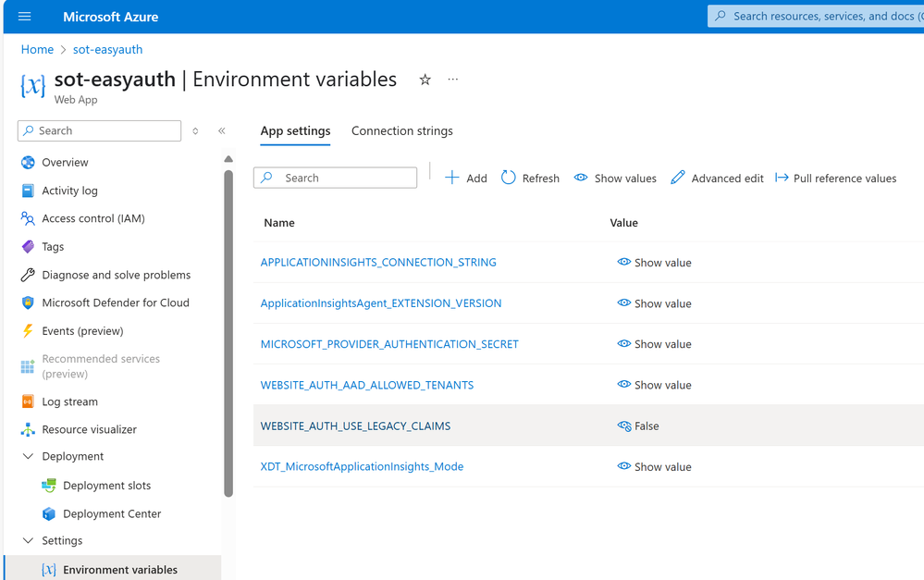Switch to the Connection strings tab

[401, 131]
